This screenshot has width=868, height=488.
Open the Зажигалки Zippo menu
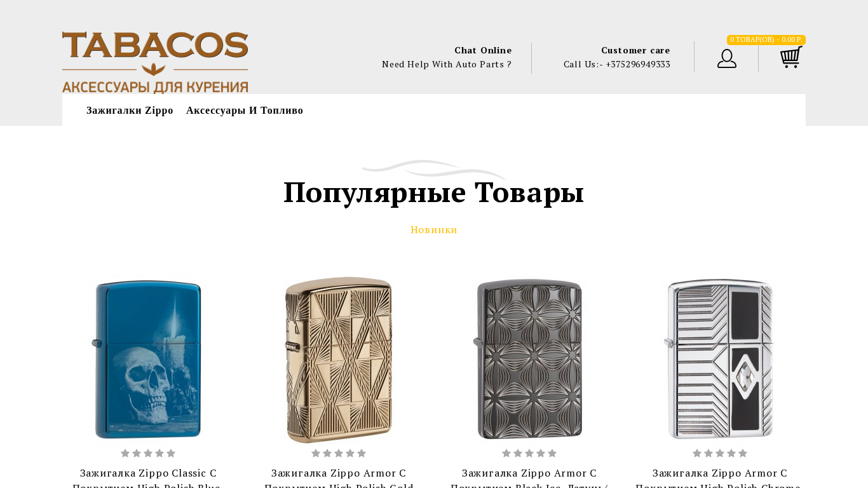point(130,111)
